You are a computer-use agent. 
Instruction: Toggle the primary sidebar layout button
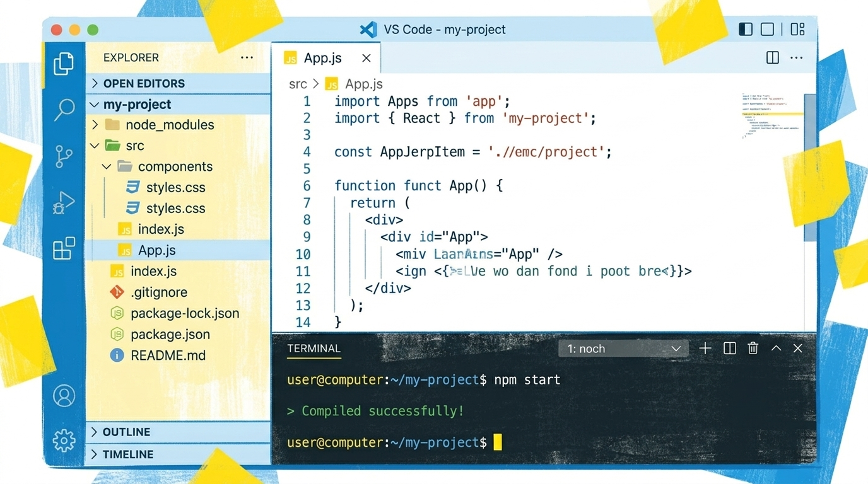[x=746, y=30]
